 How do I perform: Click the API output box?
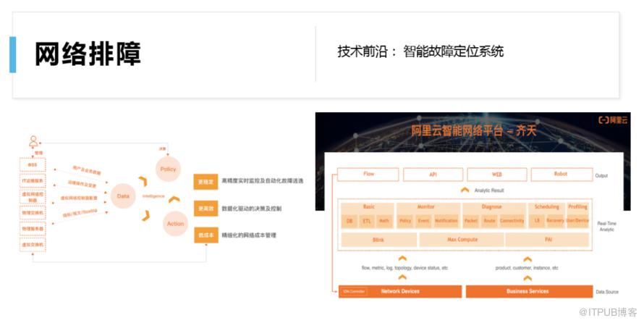coord(433,175)
